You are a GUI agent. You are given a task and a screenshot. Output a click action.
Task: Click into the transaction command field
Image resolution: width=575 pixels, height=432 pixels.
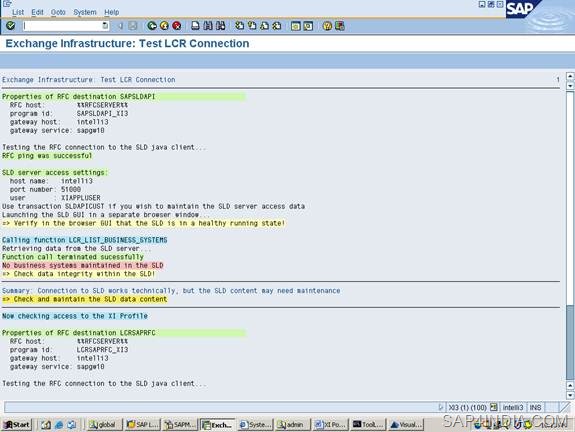tap(62, 26)
